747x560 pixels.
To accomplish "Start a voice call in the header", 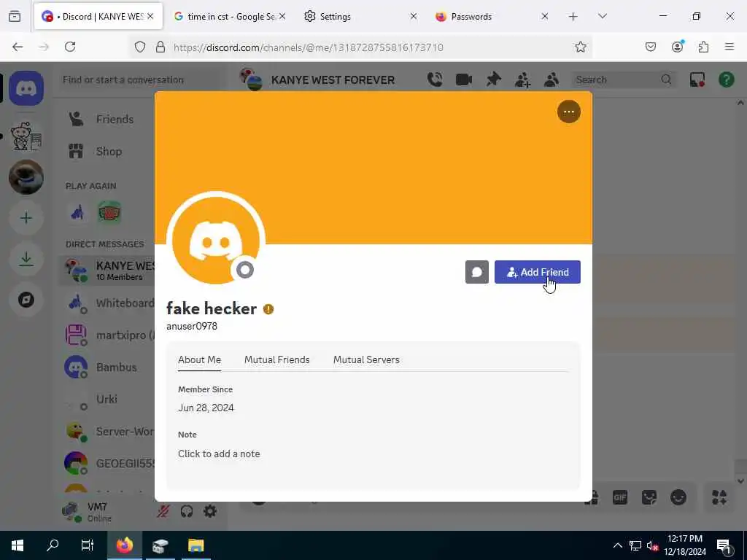I will [x=435, y=79].
